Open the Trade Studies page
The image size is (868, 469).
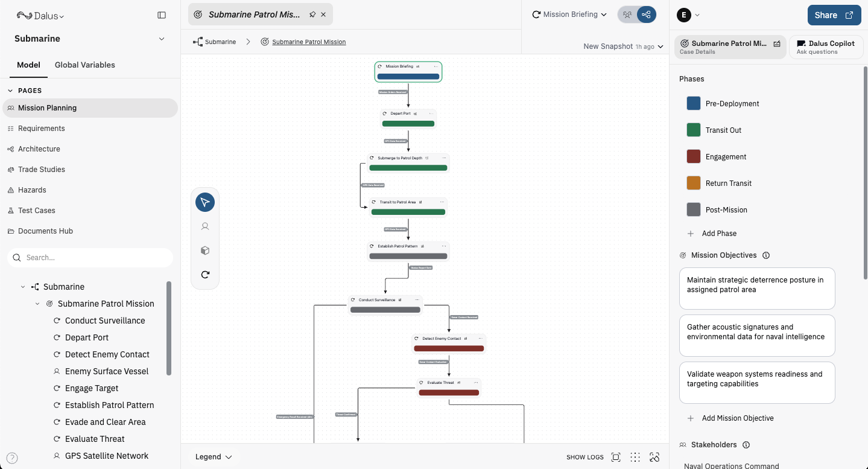(42, 170)
